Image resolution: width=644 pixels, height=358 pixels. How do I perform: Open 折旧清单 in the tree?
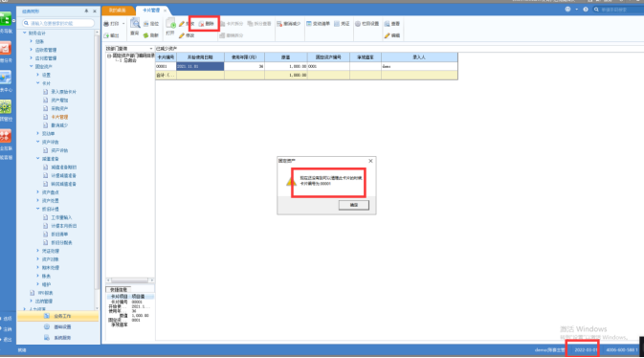(x=59, y=234)
